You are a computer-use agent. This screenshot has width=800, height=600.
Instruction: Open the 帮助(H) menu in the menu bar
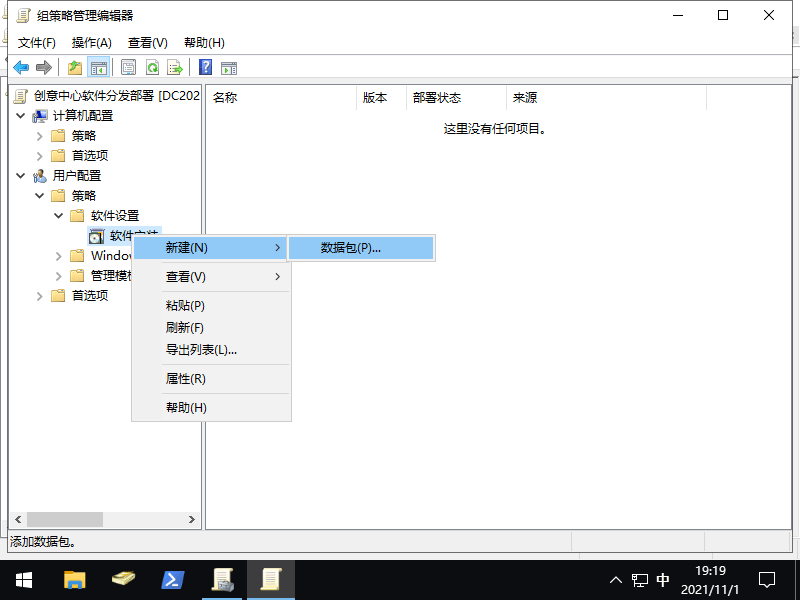[x=204, y=43]
